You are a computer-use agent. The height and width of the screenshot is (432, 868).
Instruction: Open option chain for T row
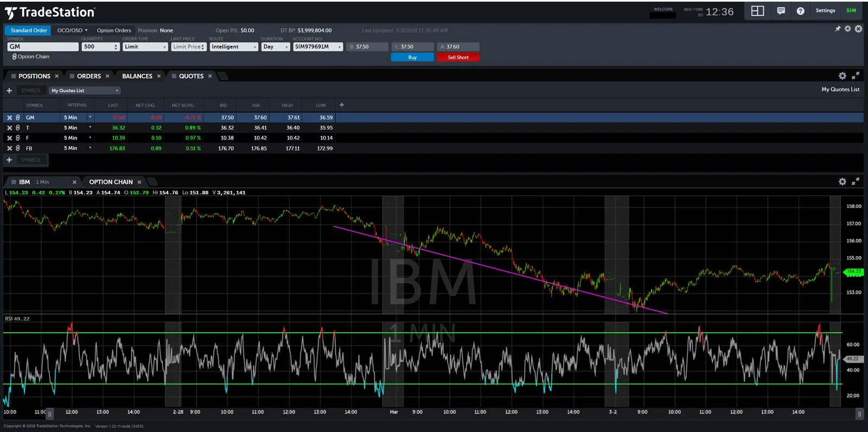pyautogui.click(x=18, y=128)
